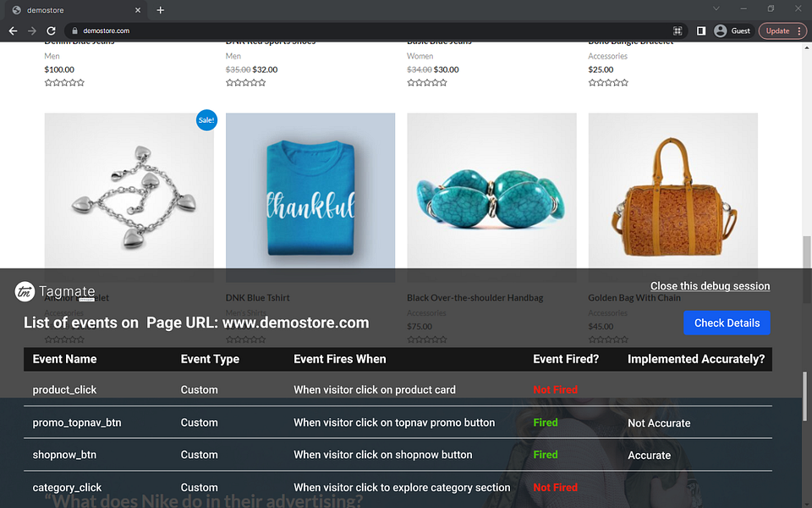Click the Close this debug session link

[x=710, y=286]
